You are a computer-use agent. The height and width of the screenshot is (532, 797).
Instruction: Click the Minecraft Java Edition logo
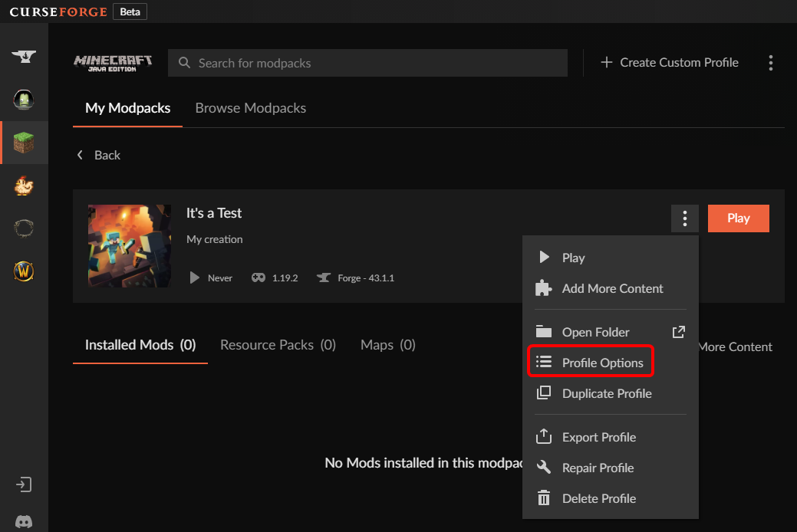(x=113, y=63)
